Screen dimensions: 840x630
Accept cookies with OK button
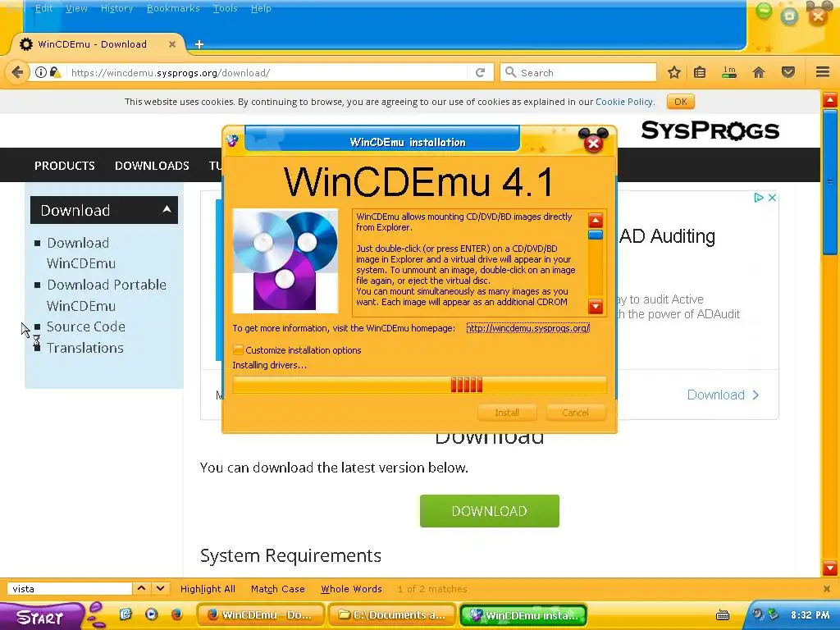681,102
